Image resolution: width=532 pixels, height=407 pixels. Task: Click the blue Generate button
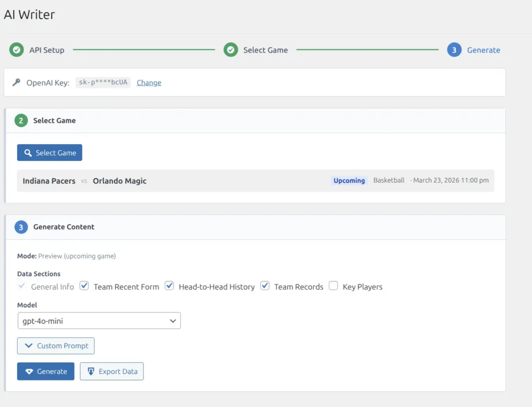(x=46, y=371)
